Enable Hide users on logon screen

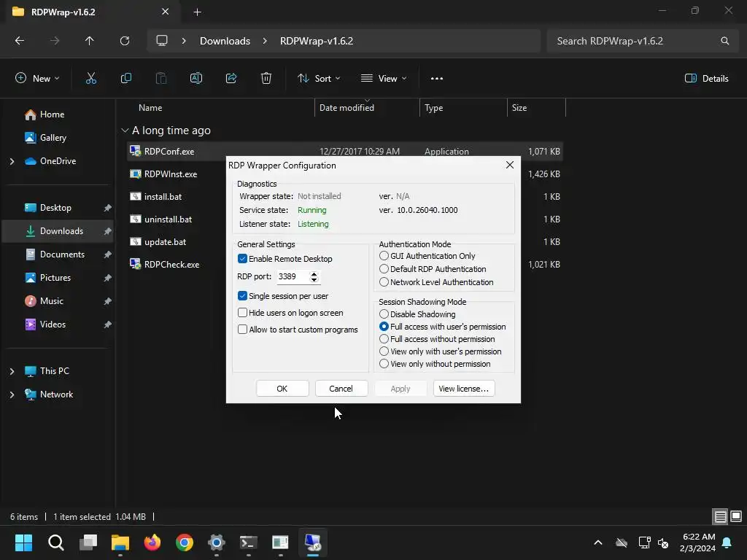click(242, 312)
